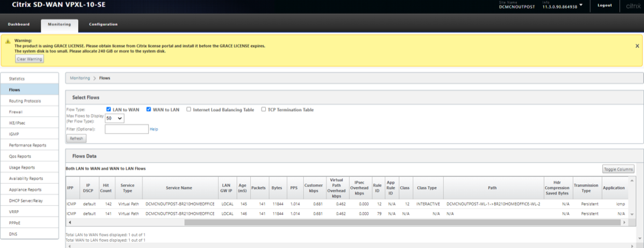Click the Rule ID column header
Screen dimensions: 644x248
pos(377,187)
